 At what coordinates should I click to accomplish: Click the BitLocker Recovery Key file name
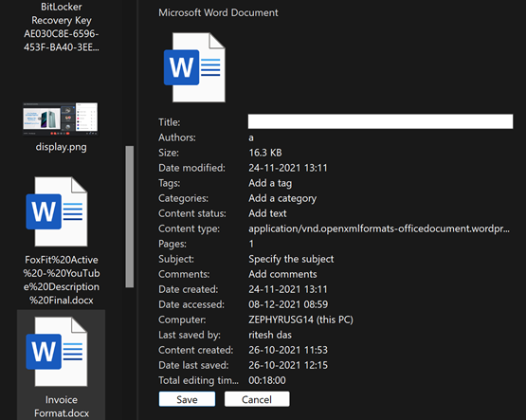tap(62, 27)
